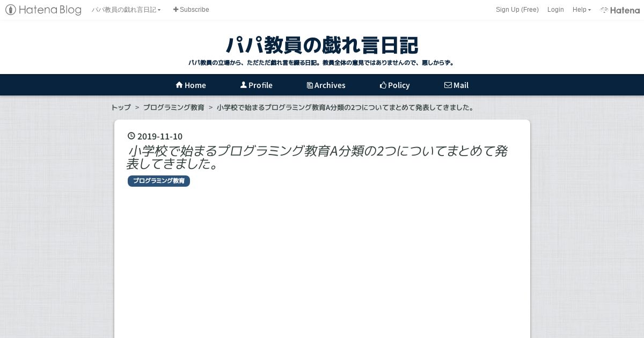Expand the Help dropdown menu
The width and height of the screenshot is (644, 338).
point(581,10)
